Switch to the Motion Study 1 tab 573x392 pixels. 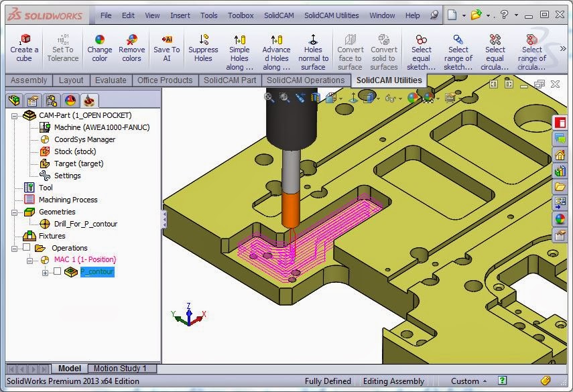[122, 368]
